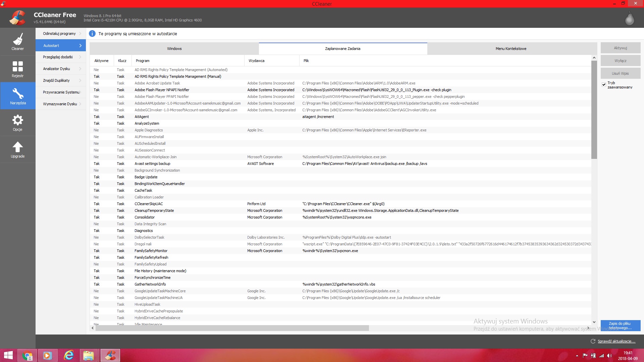Click horizontal scrollbar right arrow

(x=588, y=328)
